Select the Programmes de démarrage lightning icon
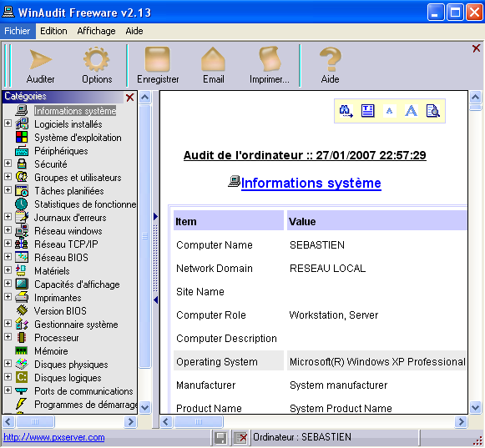 pos(21,404)
